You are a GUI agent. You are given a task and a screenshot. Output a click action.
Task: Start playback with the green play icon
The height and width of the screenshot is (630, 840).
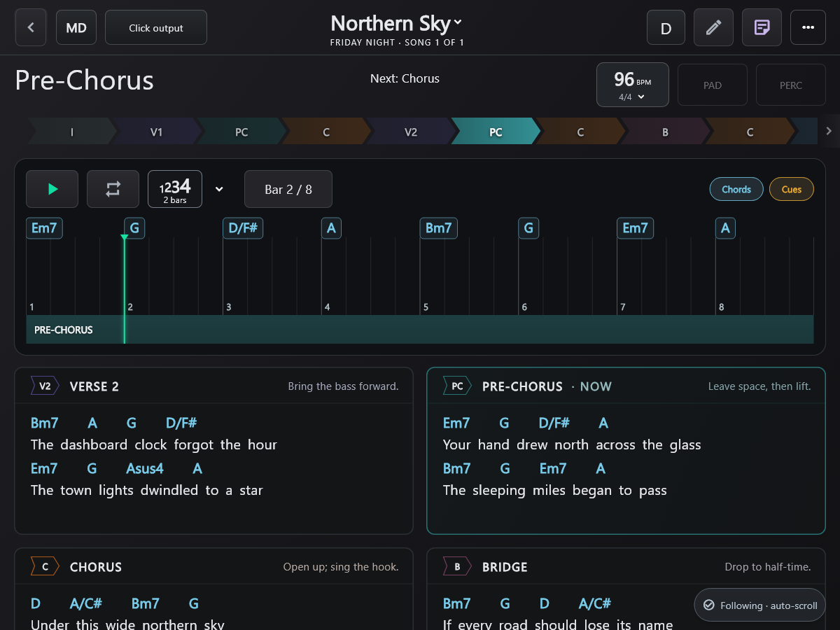pos(52,189)
